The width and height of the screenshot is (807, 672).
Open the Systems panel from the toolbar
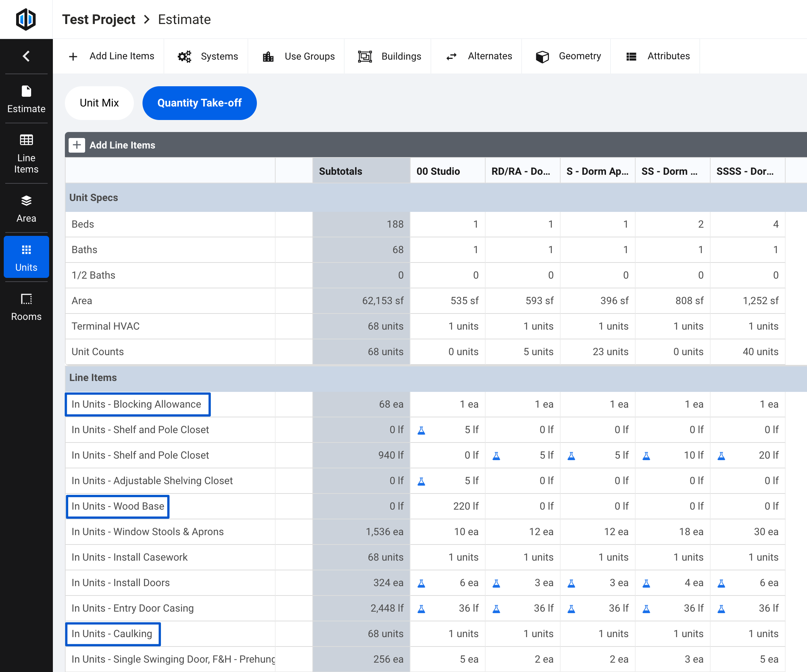(207, 56)
